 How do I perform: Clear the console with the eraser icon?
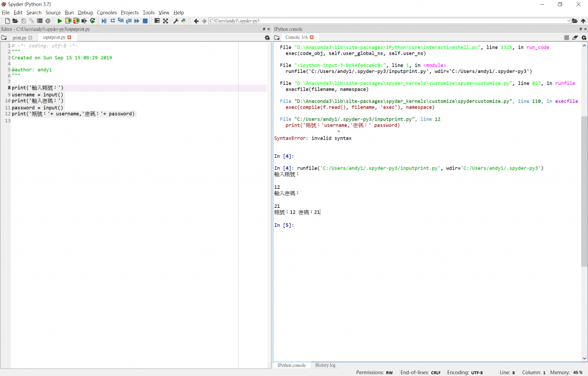pyautogui.click(x=575, y=37)
